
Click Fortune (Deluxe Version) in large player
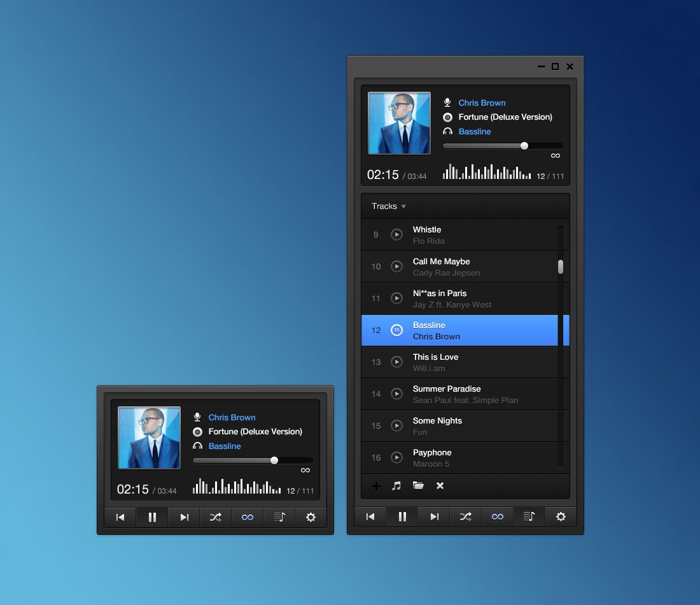(x=505, y=117)
